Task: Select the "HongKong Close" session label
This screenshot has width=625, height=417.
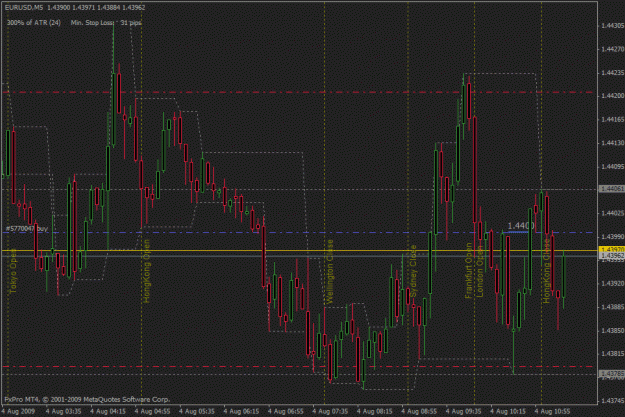Action: pyautogui.click(x=546, y=269)
